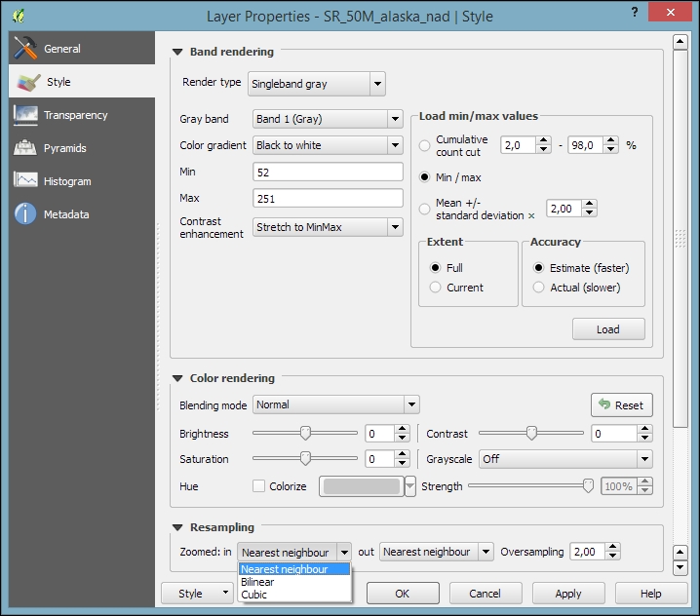Click the Transparency icon in sidebar
700x616 pixels.
25,115
